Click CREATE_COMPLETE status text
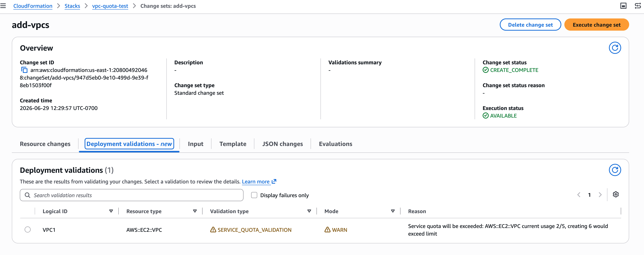Screen dimensions: 644x255 coord(514,70)
